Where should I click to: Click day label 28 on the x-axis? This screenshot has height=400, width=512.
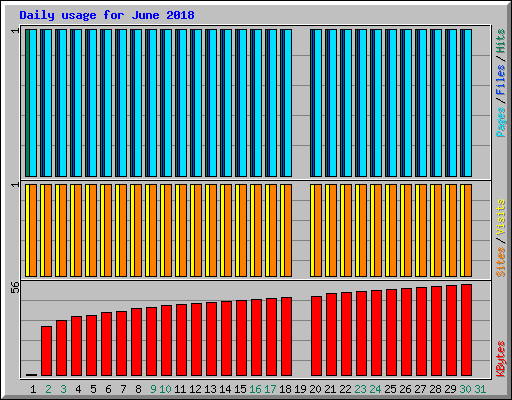[x=435, y=389]
